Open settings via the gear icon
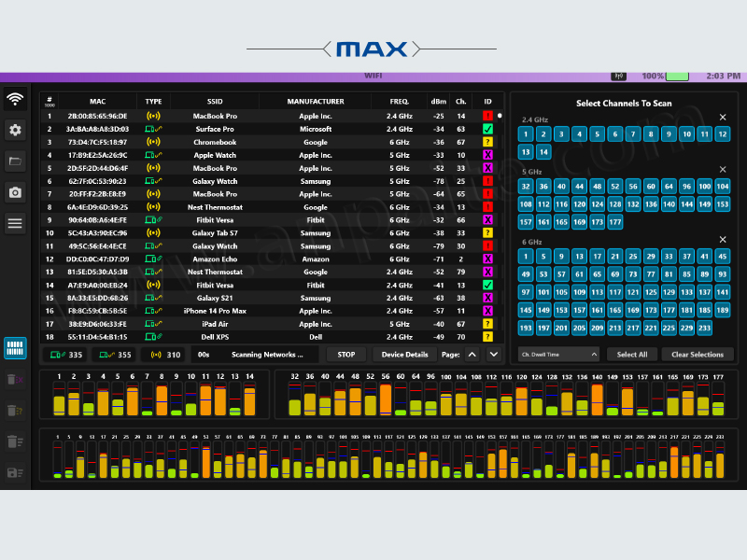The image size is (747, 560). (x=15, y=130)
